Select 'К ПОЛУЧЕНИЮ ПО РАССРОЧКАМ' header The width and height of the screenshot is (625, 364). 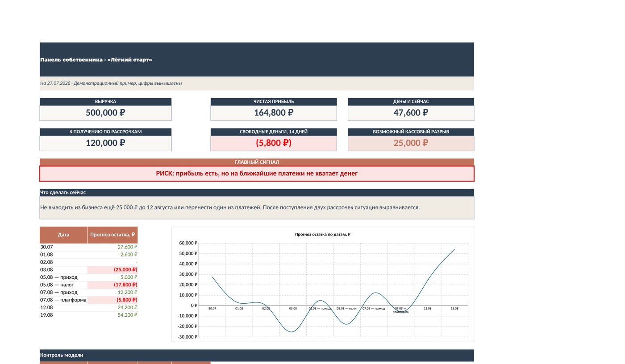(x=105, y=132)
